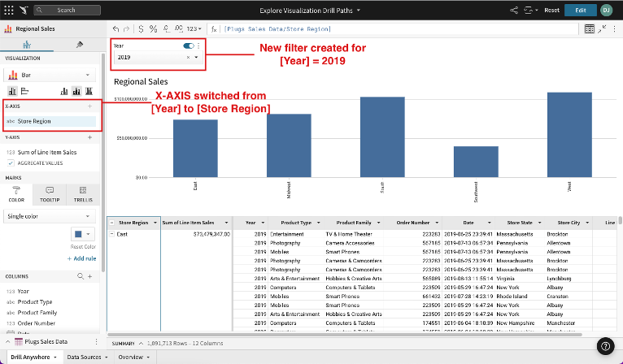The image size is (623, 364).
Task: Apply percent format icon
Action: tap(155, 28)
